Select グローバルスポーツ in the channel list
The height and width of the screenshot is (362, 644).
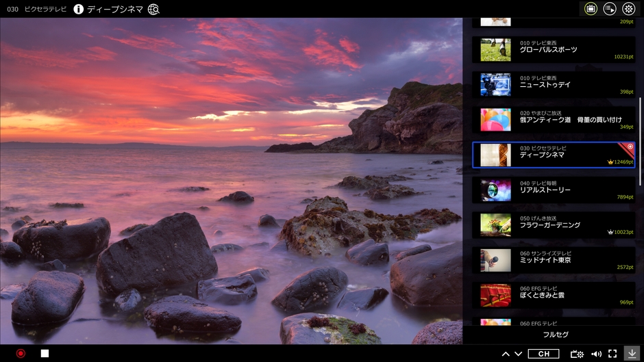point(554,50)
